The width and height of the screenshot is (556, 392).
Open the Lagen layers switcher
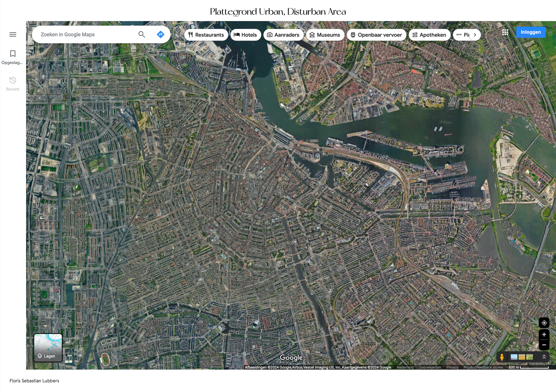(48, 348)
